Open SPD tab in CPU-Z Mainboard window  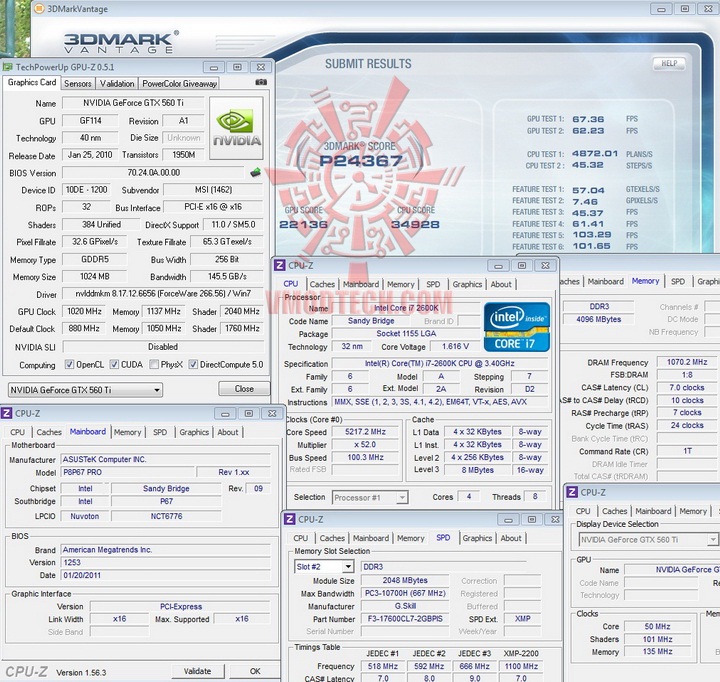[160, 432]
